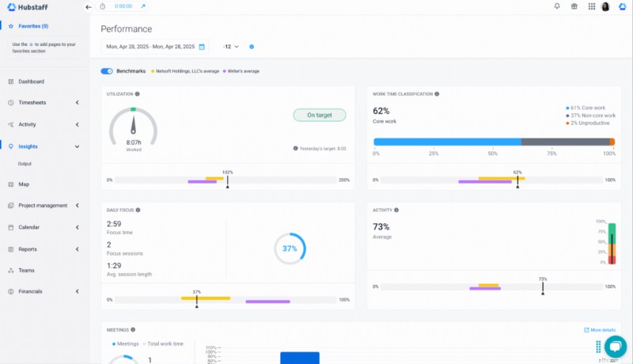Open the chat support bubble
This screenshot has height=364, width=633.
click(x=616, y=347)
